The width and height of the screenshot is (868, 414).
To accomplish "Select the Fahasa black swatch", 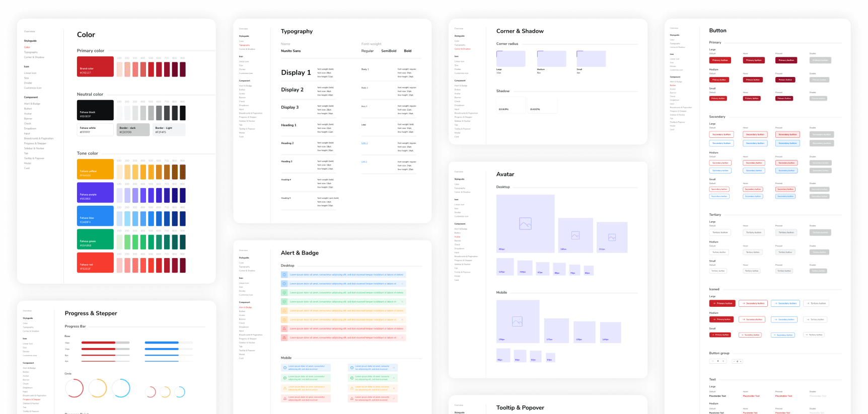I will (x=95, y=110).
